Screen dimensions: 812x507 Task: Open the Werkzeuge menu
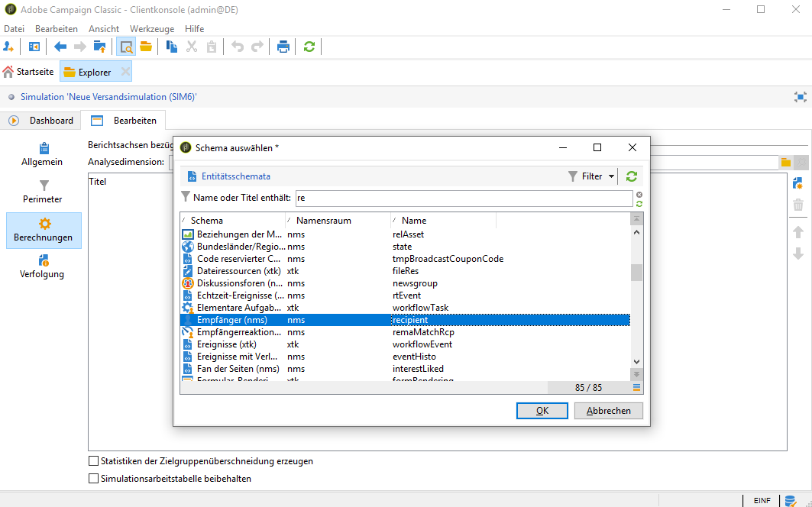click(x=152, y=29)
